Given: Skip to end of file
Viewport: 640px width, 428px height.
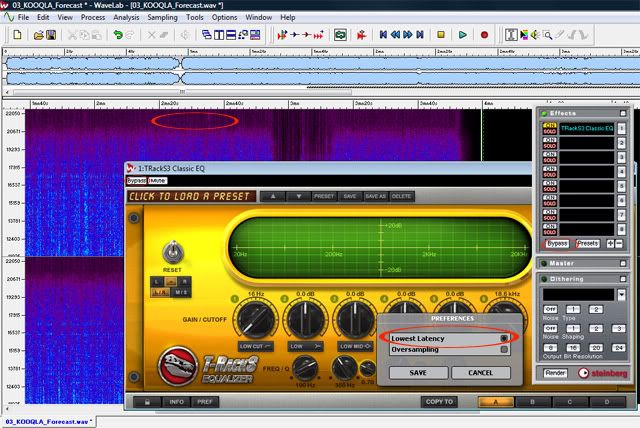Looking at the screenshot, I should click(420, 35).
